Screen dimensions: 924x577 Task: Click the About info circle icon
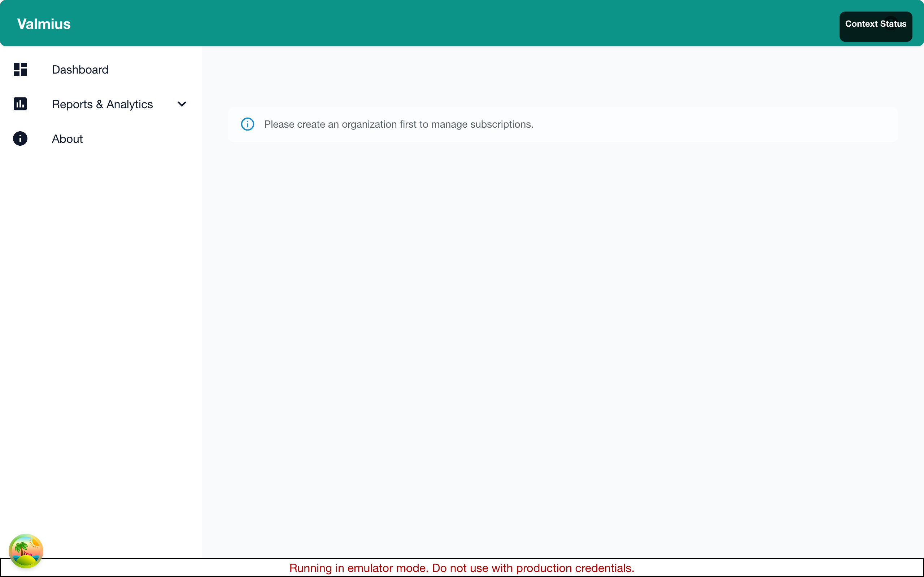[x=20, y=138]
